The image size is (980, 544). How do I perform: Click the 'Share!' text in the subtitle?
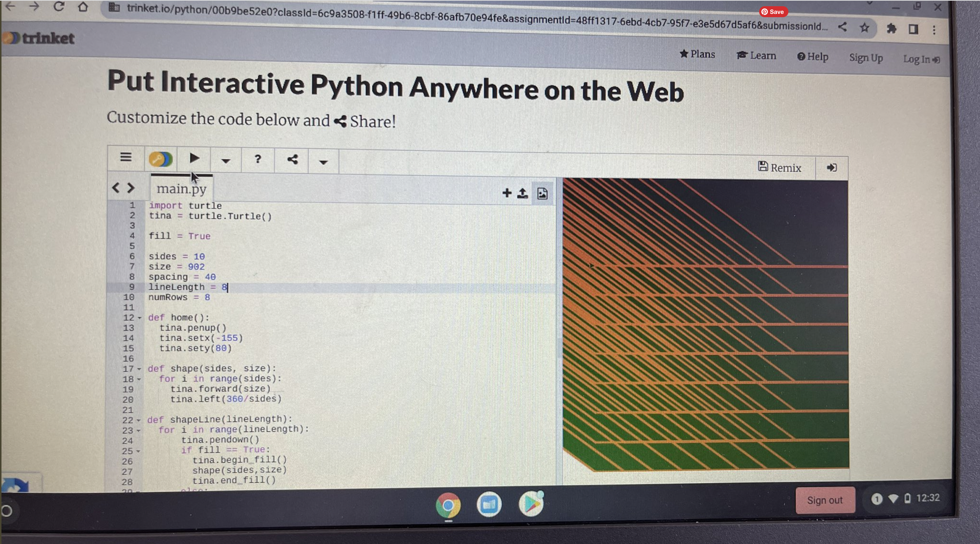click(x=373, y=122)
